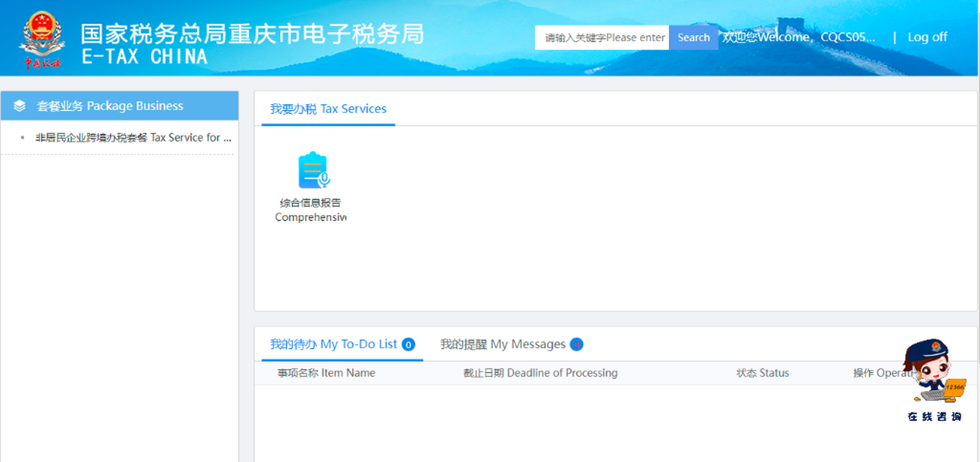Click the keyword search input field
The image size is (980, 462).
[x=602, y=38]
